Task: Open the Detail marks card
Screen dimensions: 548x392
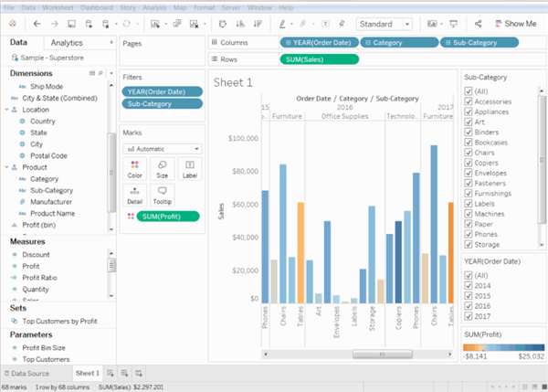Action: [134, 195]
